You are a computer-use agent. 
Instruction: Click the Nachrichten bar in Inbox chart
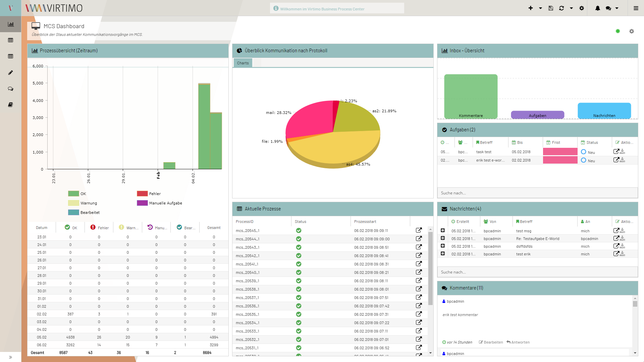(604, 111)
